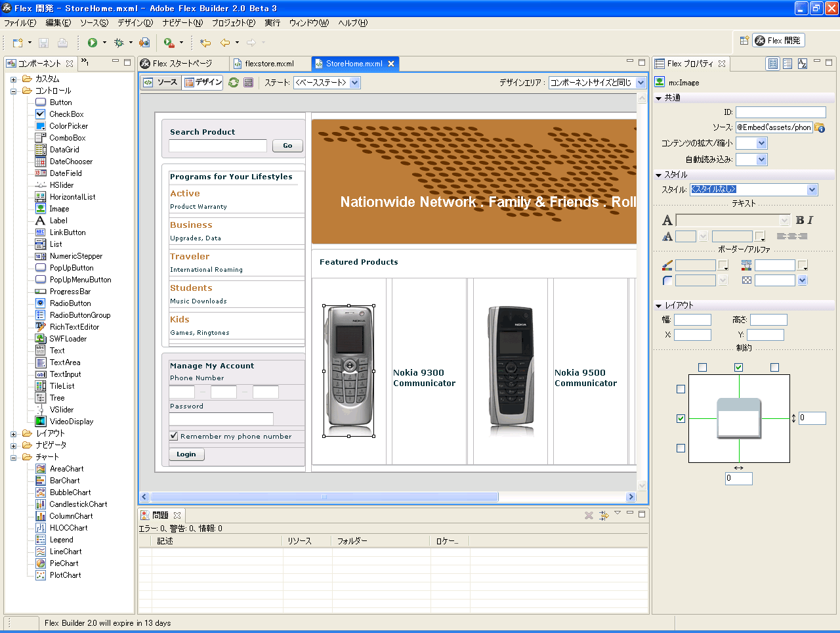Click the Flex Development perspective button
The image size is (840, 633).
778,40
